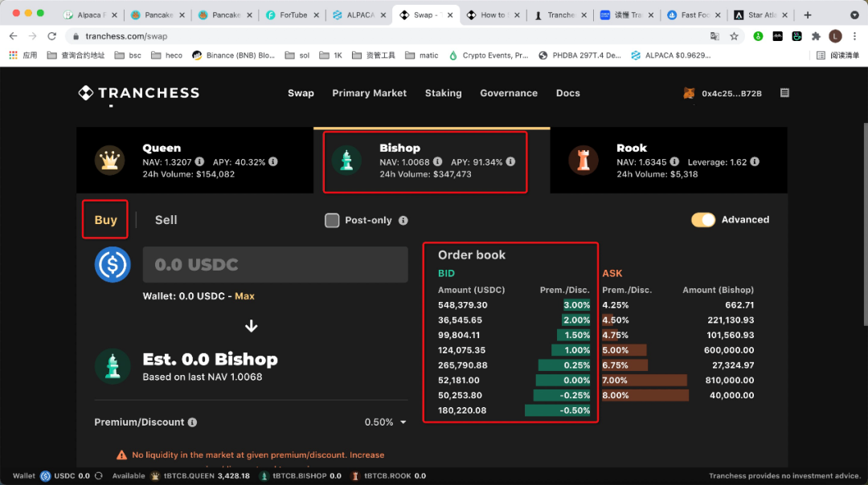
Task: Close the How to browser tab
Action: pyautogui.click(x=517, y=15)
